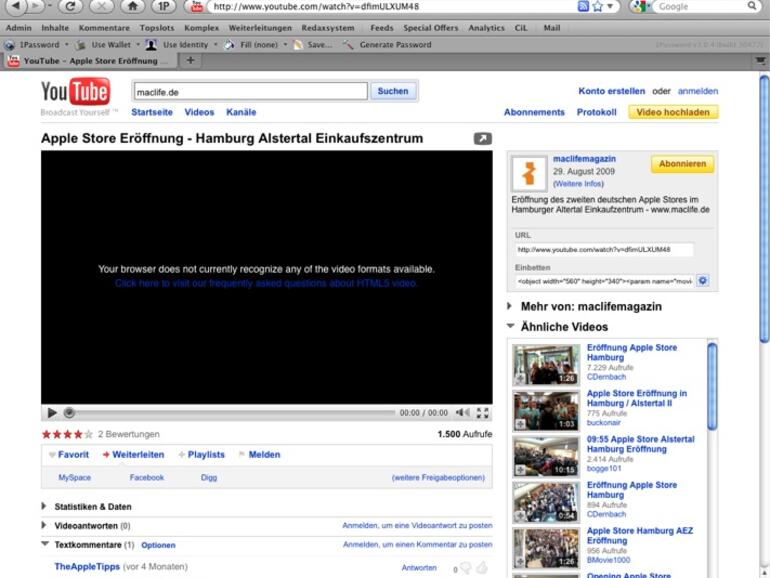Reload the page with the refresh button

click(70, 6)
